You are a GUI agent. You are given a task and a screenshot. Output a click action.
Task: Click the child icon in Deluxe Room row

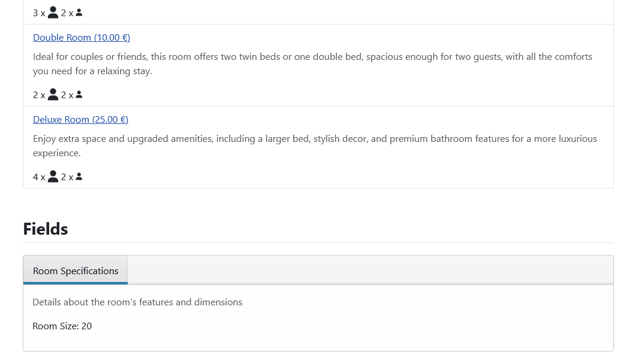tap(79, 176)
